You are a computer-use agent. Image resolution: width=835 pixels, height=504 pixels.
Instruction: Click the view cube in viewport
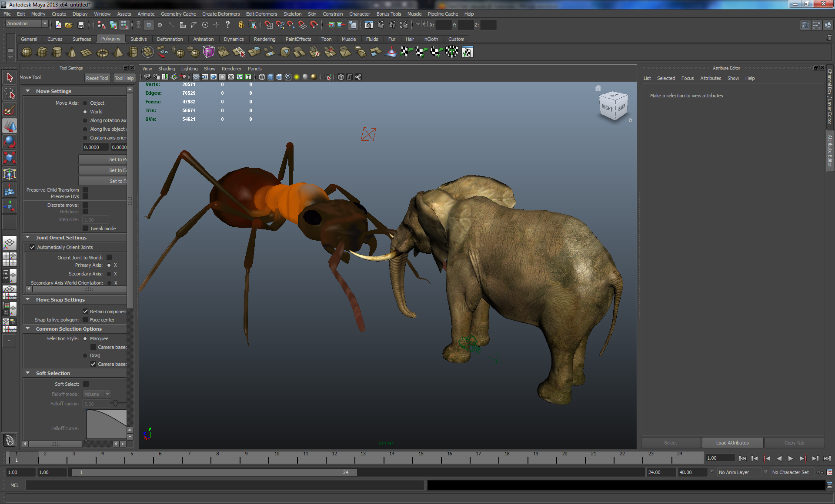point(614,106)
